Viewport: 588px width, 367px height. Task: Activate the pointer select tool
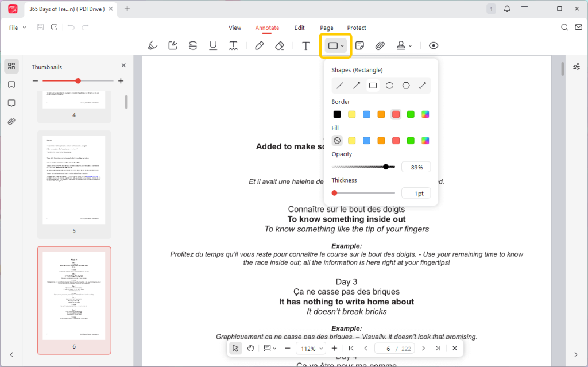coord(235,348)
